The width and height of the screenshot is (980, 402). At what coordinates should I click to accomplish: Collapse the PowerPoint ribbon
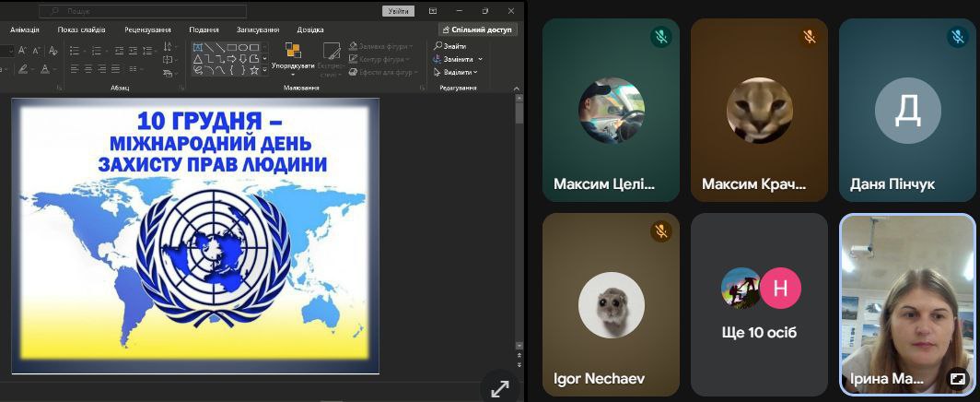(x=516, y=89)
